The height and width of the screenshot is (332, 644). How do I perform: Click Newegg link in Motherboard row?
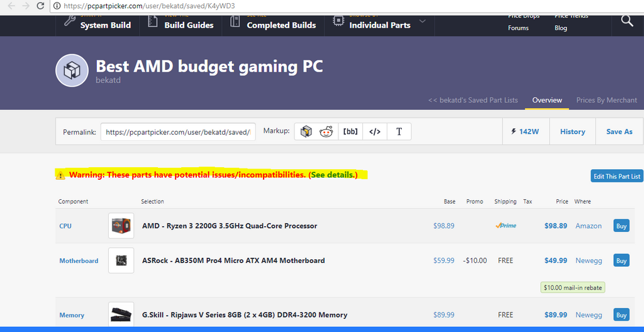pyautogui.click(x=589, y=260)
